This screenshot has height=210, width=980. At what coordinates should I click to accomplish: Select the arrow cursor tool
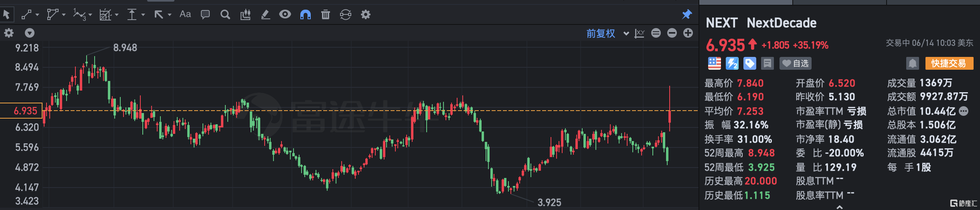[6, 15]
